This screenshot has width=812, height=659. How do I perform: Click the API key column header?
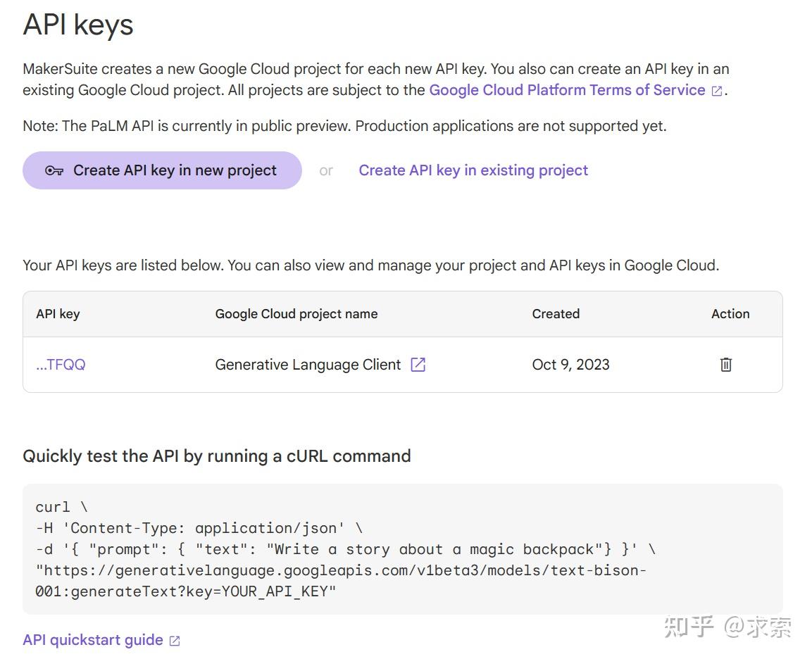[x=58, y=314]
